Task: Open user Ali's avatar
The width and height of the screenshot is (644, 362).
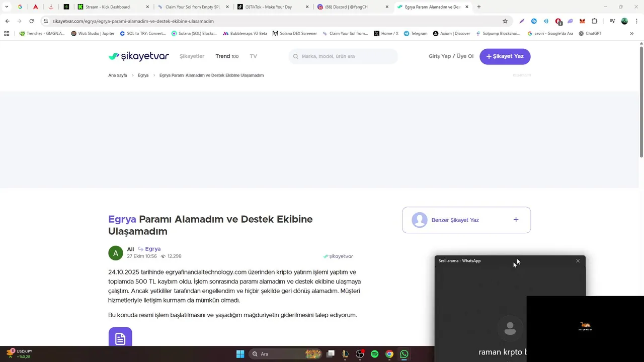Action: click(116, 253)
